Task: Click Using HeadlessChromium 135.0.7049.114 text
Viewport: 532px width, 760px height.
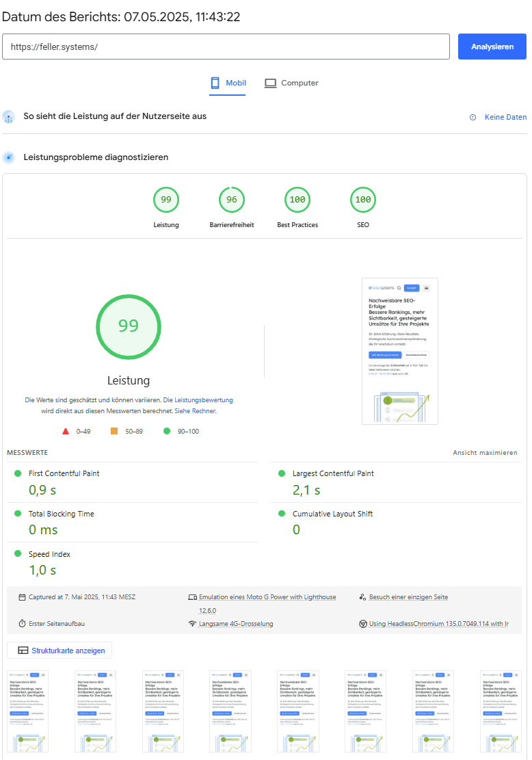Action: click(439, 624)
